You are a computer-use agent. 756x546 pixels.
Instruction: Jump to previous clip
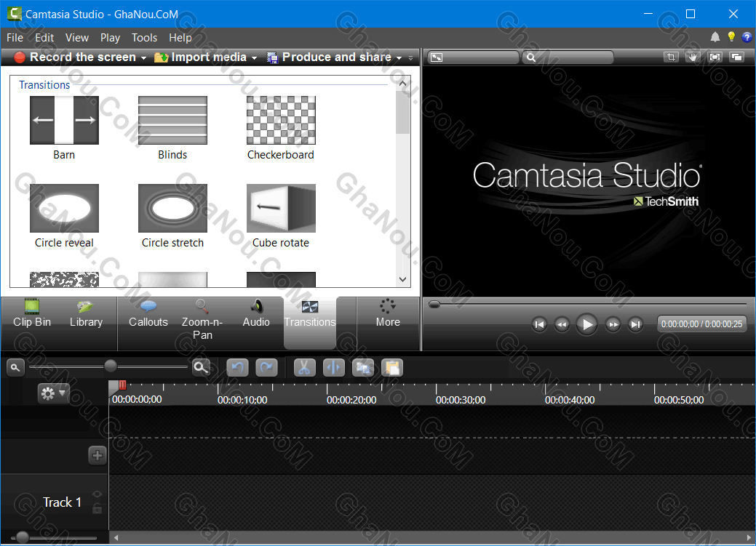[539, 324]
